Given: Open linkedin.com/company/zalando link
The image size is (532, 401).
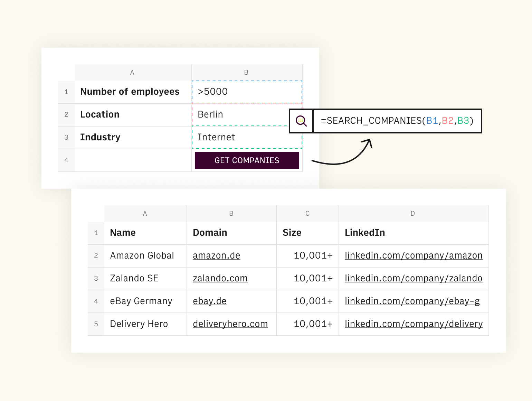Looking at the screenshot, I should tap(414, 278).
